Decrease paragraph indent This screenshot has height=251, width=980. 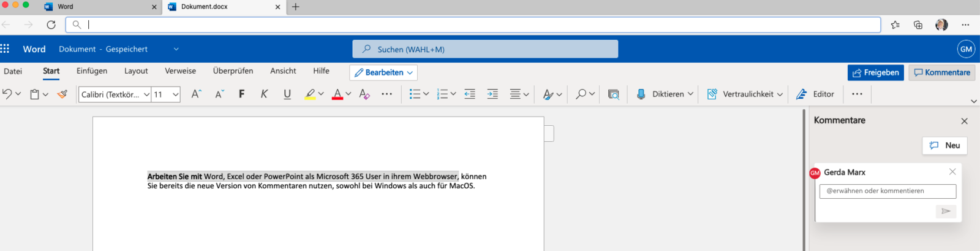tap(470, 94)
